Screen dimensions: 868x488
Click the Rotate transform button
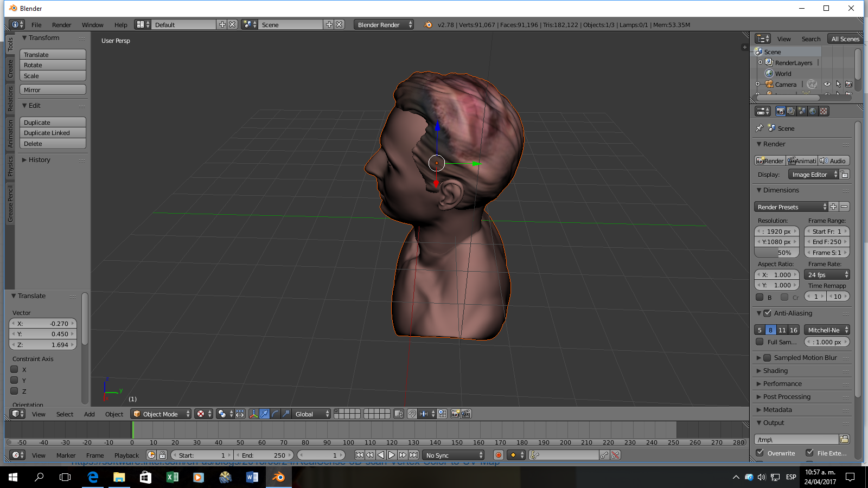[x=53, y=65]
